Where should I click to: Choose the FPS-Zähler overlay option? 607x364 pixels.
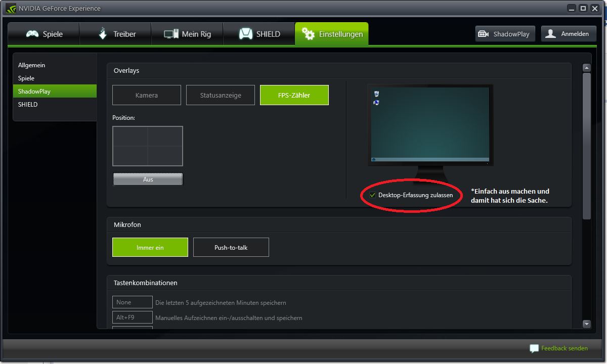coord(294,95)
